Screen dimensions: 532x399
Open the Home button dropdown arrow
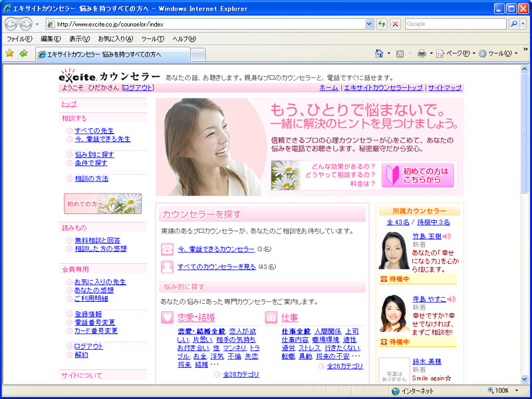[x=389, y=54]
